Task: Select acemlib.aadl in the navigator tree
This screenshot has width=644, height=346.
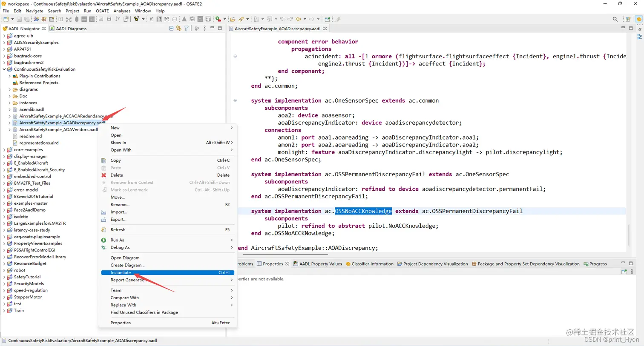Action: point(31,109)
